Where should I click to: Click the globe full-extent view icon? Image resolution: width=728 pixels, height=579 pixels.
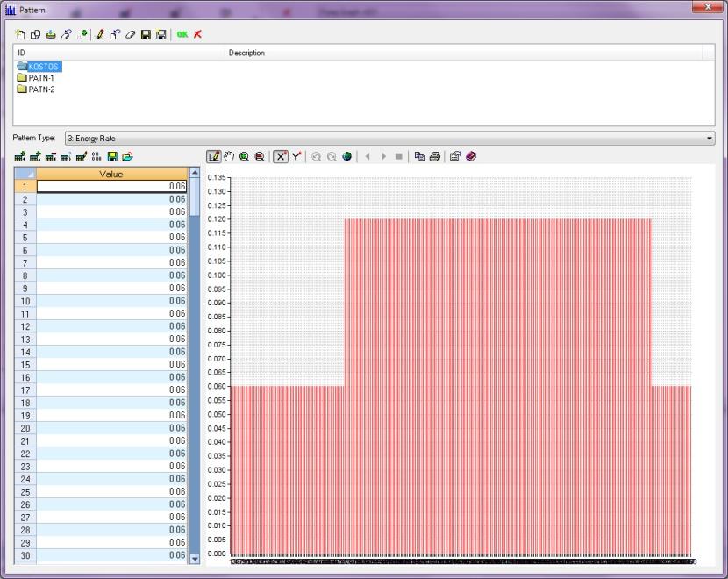point(346,156)
